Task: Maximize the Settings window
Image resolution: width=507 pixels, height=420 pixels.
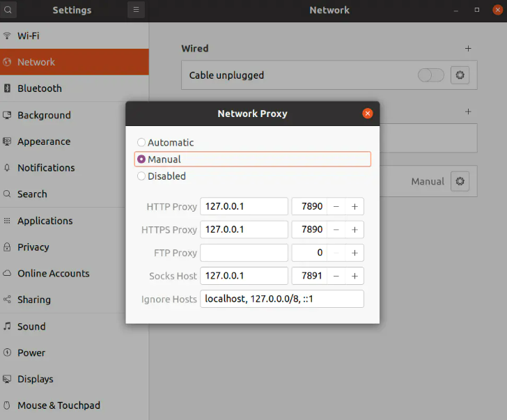Action: click(477, 10)
